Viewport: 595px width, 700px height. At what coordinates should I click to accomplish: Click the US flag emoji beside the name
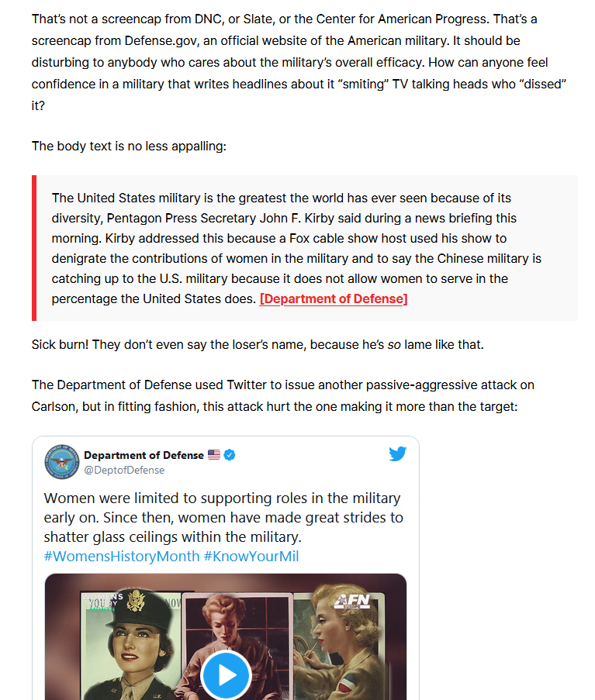click(x=214, y=455)
